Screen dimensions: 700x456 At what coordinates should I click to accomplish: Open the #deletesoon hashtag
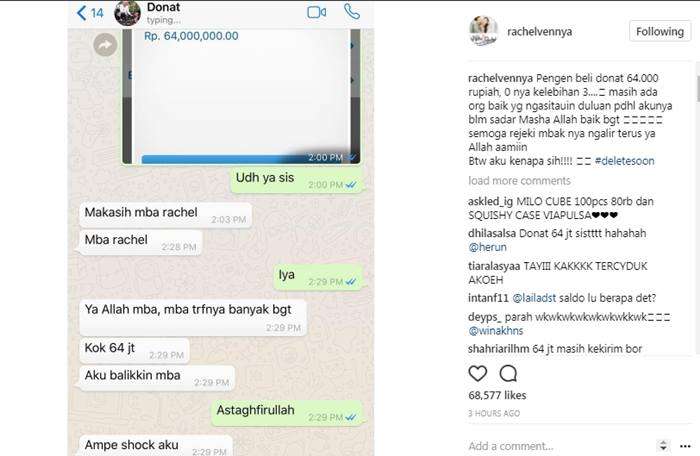pyautogui.click(x=625, y=161)
